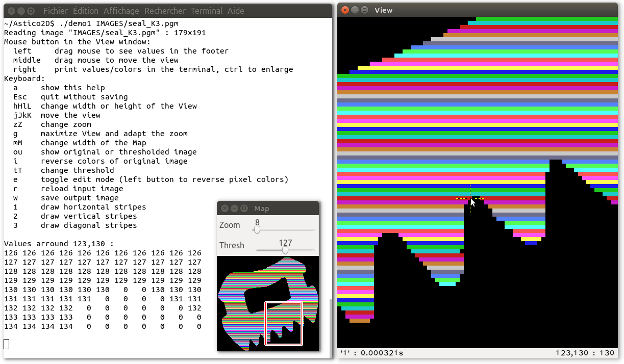This screenshot has width=624, height=364.
Task: Open the Fichier menu
Action: click(55, 11)
